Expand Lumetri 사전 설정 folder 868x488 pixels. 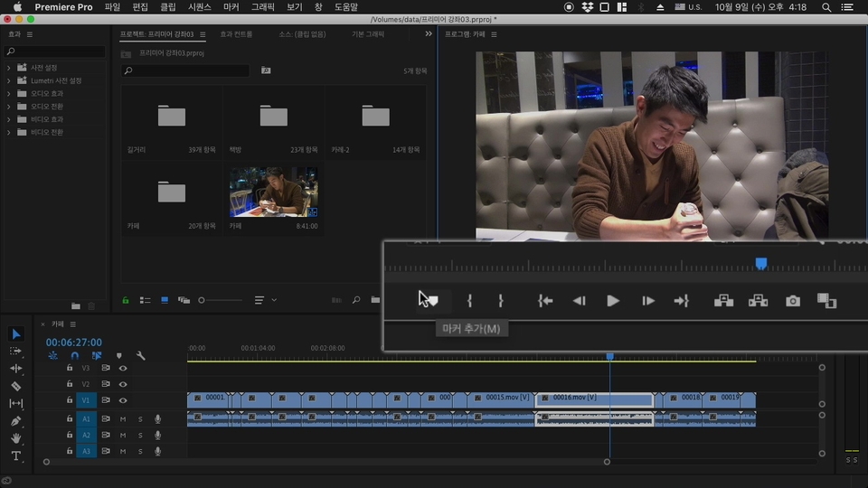pyautogui.click(x=8, y=80)
